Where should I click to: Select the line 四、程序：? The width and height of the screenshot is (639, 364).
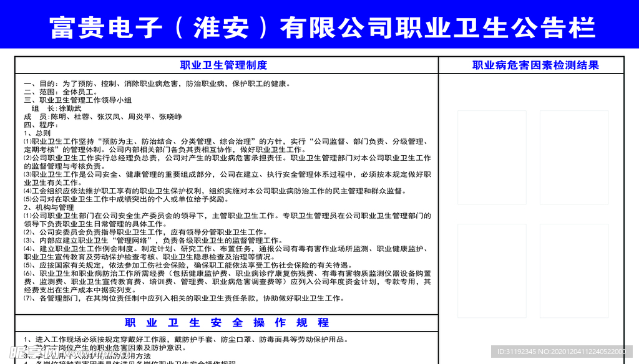41,125
